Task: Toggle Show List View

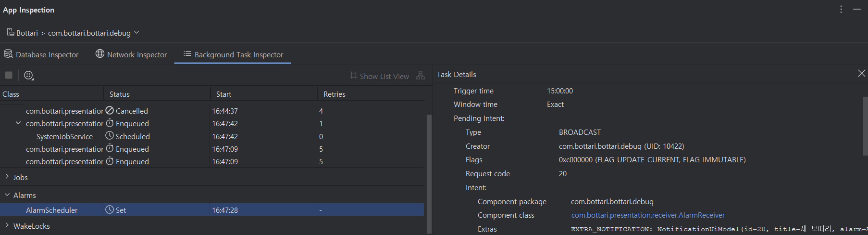Action: coord(380,76)
